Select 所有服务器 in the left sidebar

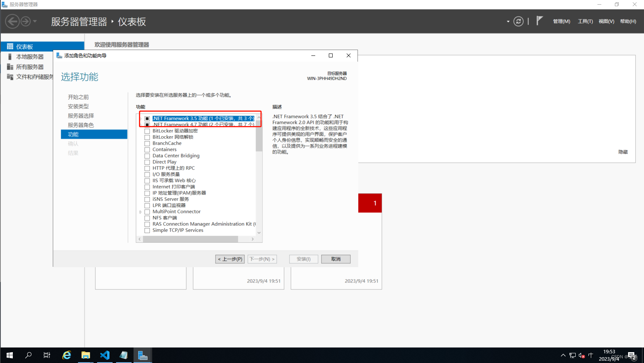point(30,67)
